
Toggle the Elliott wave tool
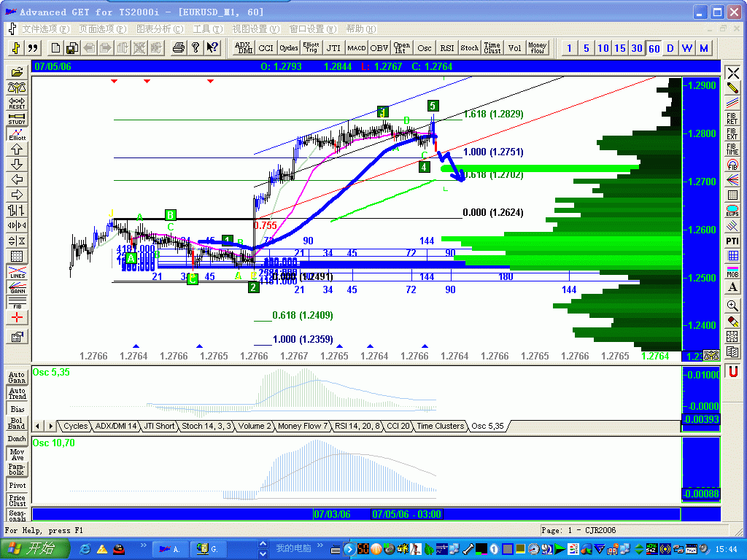point(18,134)
